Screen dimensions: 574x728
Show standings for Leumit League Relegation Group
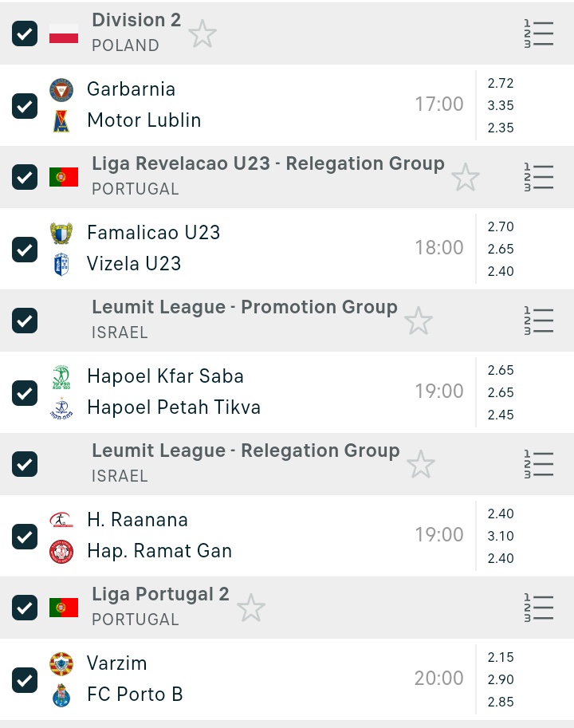click(539, 464)
